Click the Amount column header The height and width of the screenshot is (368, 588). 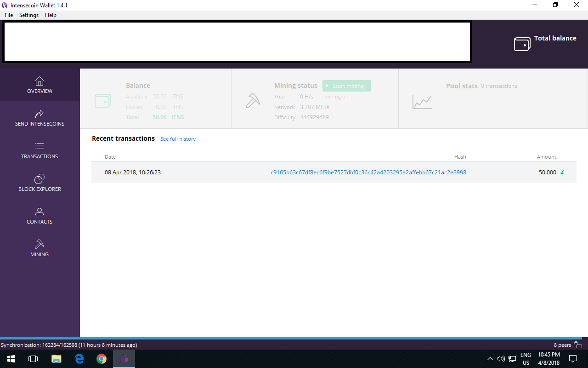(x=547, y=157)
